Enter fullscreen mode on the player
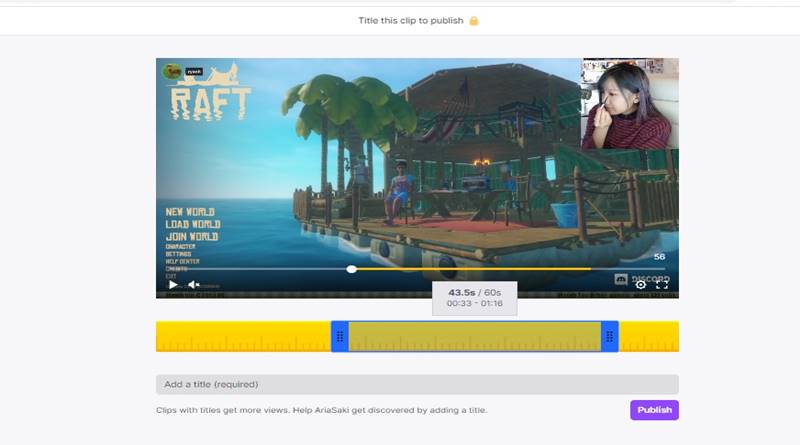This screenshot has width=800, height=445. (x=662, y=285)
